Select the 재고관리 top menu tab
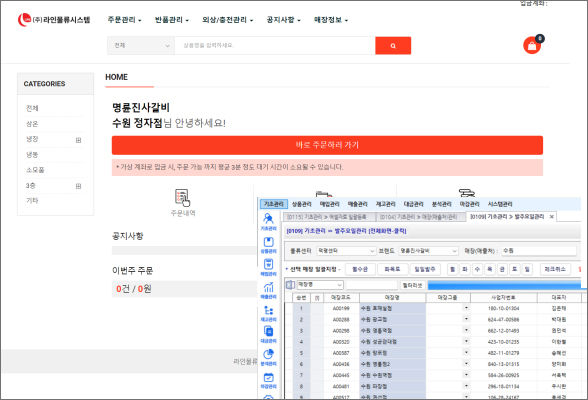This screenshot has width=588, height=400. tap(386, 204)
